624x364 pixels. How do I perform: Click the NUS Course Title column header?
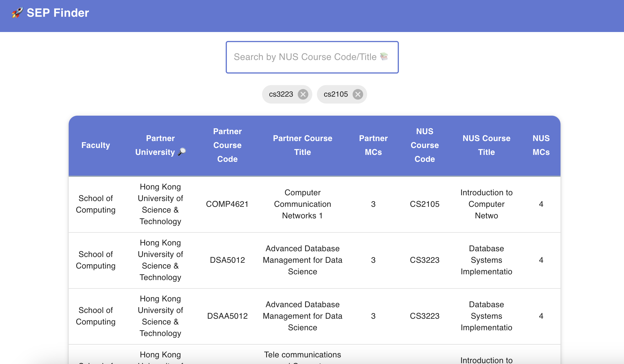[486, 145]
